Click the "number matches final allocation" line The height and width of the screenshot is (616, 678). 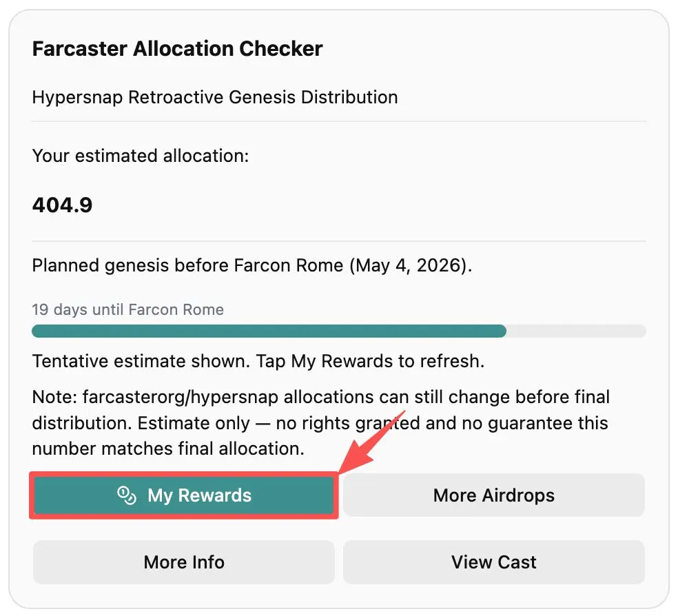167,449
